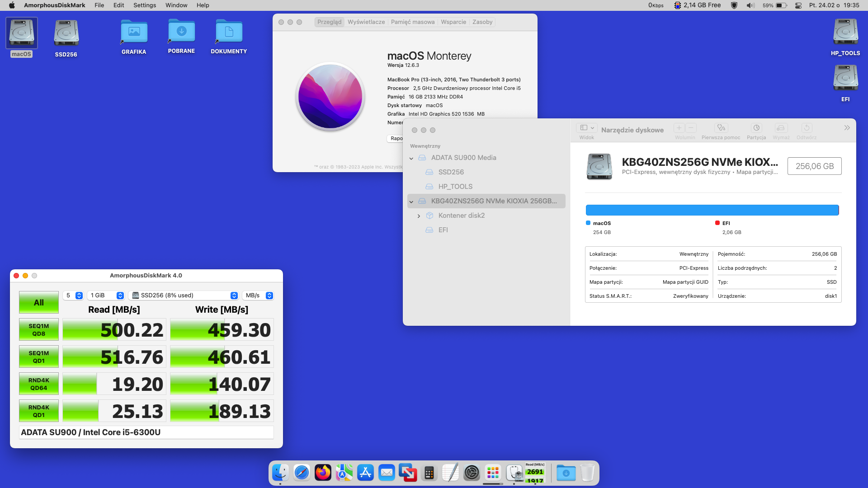The image size is (868, 488).
Task: Click add volume plus button in Disk Utility
Action: pyautogui.click(x=679, y=128)
